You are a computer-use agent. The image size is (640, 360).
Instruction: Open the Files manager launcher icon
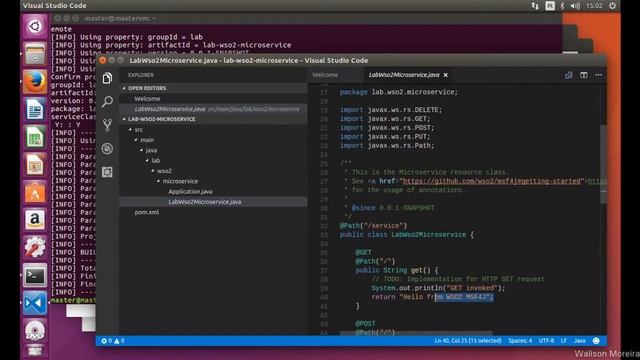coord(35,53)
